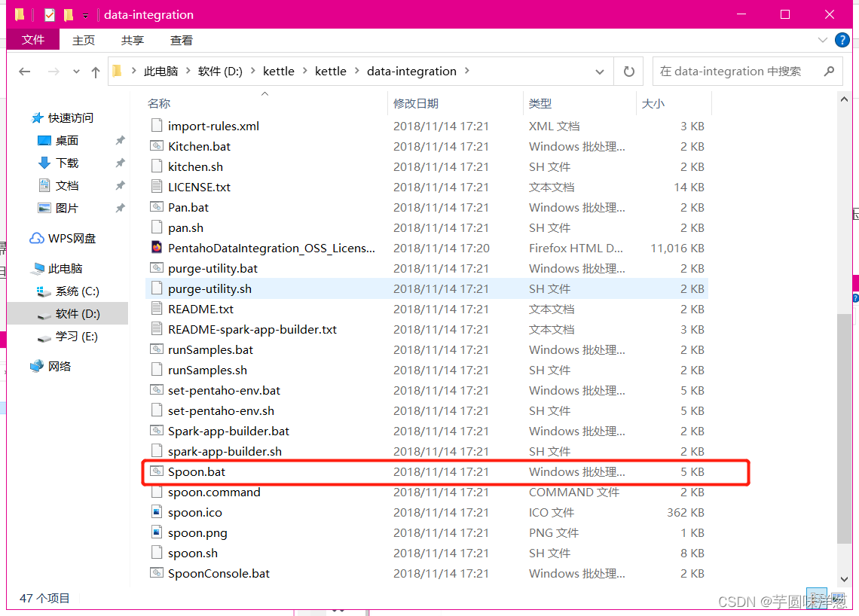Sort files by 修改日期 column header
Viewport: 859px width, 616px height.
click(x=416, y=103)
